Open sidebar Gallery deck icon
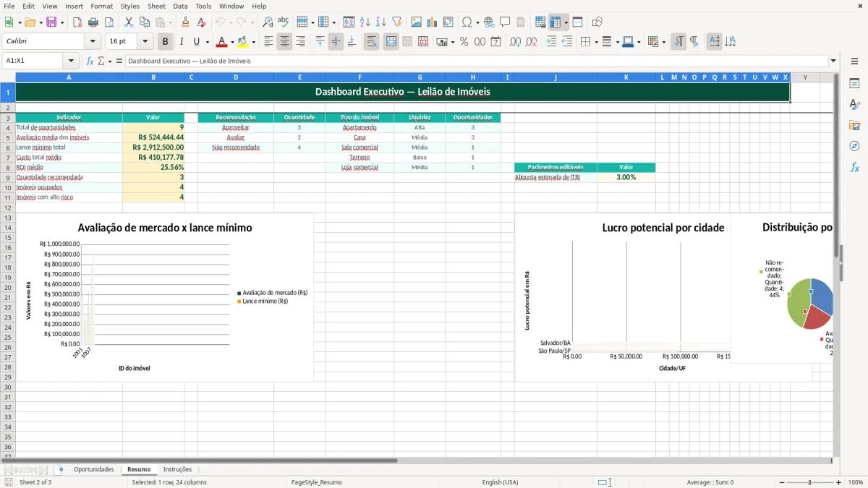This screenshot has width=868, height=488. 854,126
